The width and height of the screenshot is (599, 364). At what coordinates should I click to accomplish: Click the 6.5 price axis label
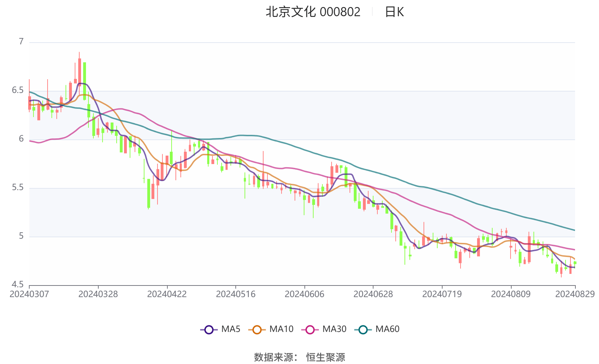click(18, 90)
